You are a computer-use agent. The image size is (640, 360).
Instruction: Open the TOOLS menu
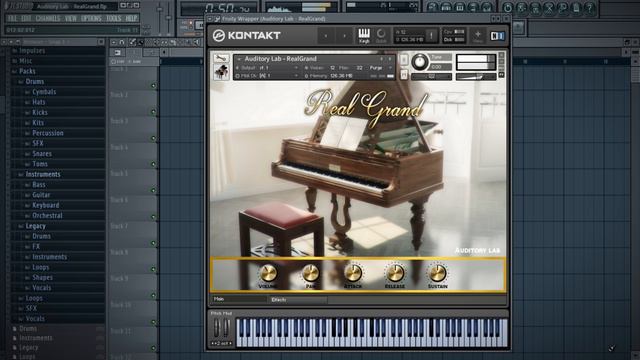coord(113,19)
